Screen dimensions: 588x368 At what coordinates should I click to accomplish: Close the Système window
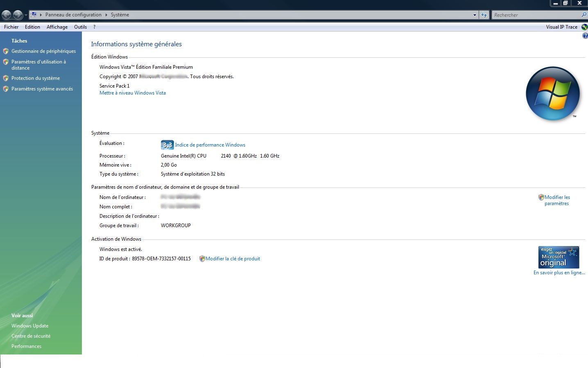tap(579, 3)
